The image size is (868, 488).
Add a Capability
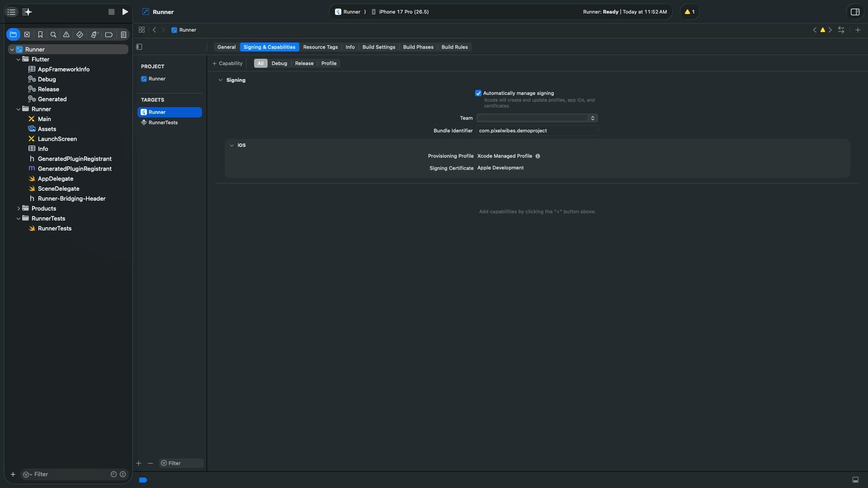(227, 63)
